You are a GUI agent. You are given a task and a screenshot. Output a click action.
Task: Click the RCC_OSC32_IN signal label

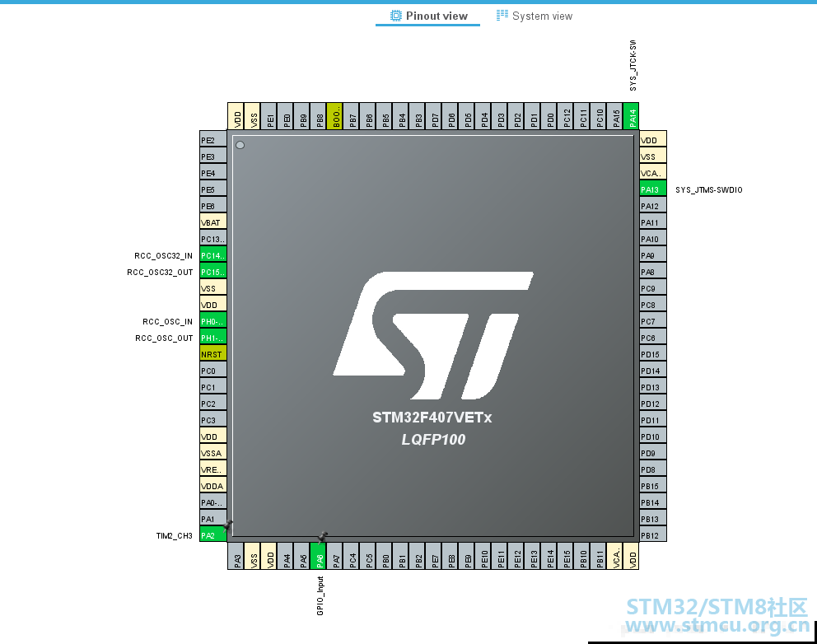pos(164,255)
